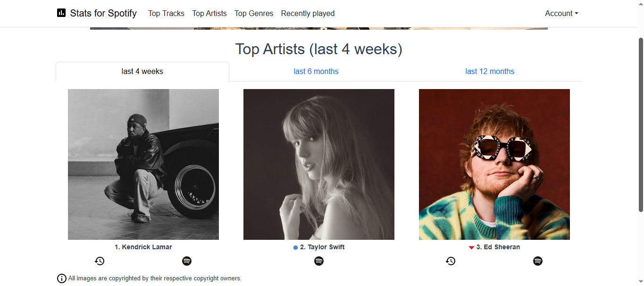Click Taylor Swift's artist photo
The image size is (644, 286).
tap(319, 164)
